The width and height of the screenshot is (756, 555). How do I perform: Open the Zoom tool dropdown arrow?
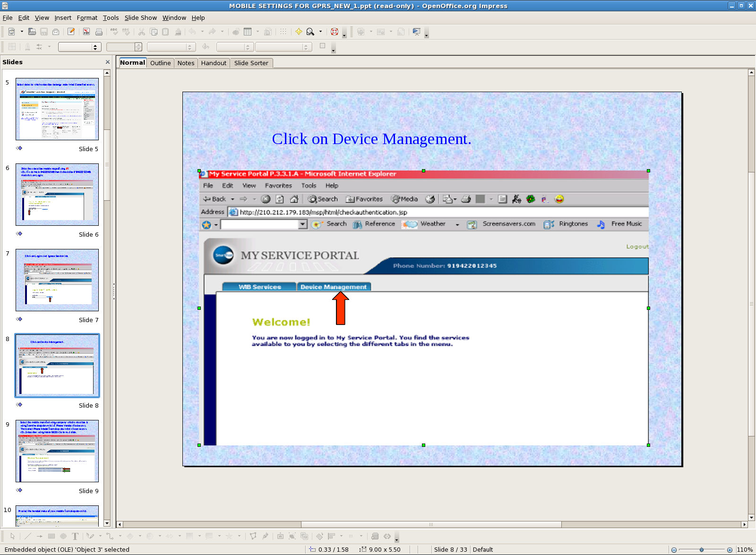coord(320,32)
